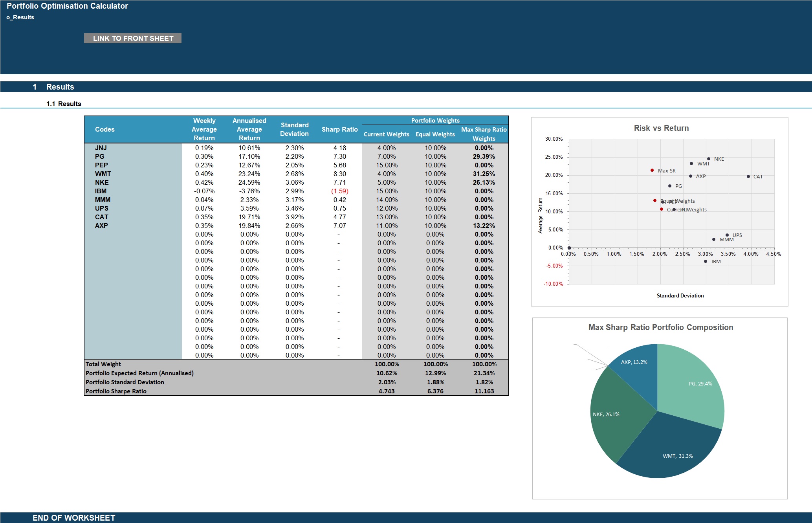Select the UPS code cell
Screen dimensions: 812x523
133,208
